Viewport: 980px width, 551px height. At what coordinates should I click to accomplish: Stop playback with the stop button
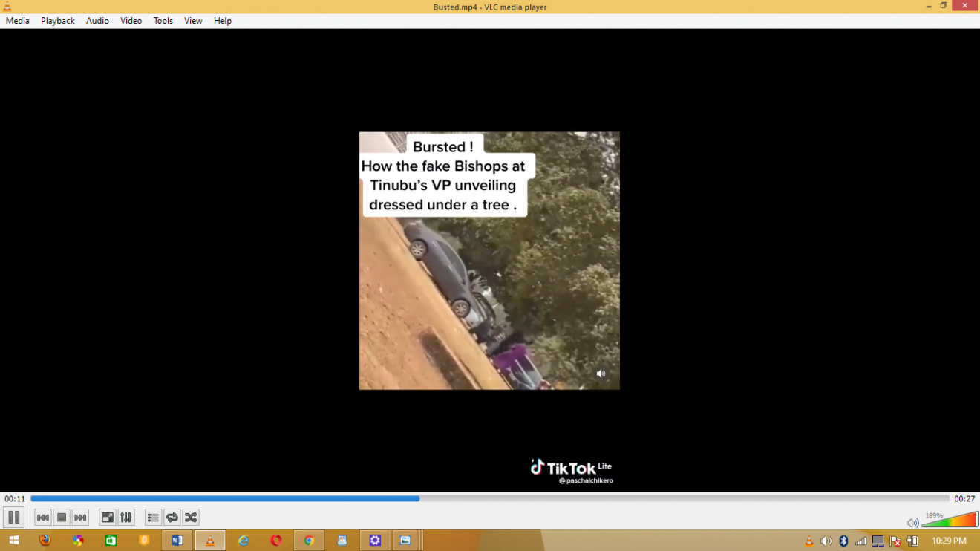click(62, 518)
